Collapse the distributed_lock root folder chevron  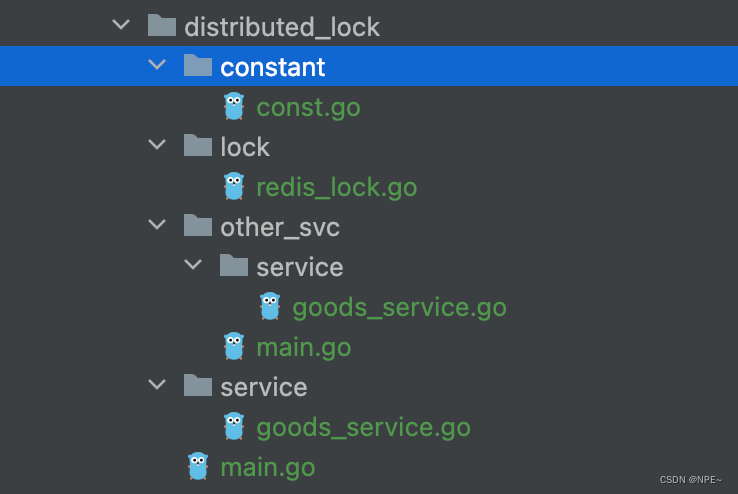(x=121, y=24)
